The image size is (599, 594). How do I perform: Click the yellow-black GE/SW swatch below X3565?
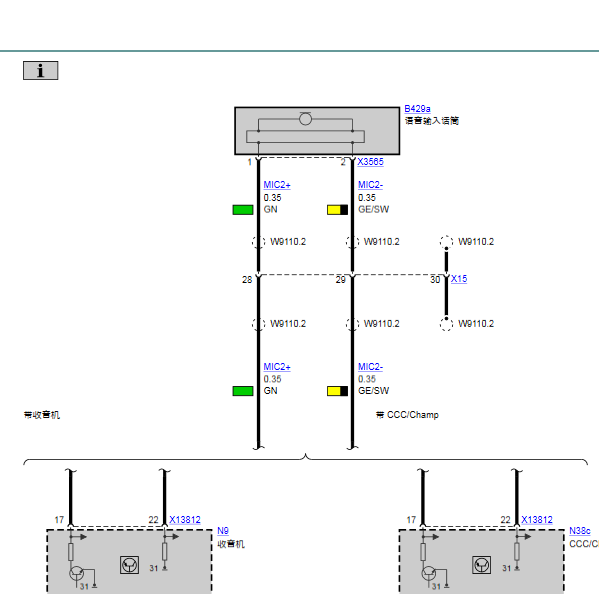(x=338, y=210)
